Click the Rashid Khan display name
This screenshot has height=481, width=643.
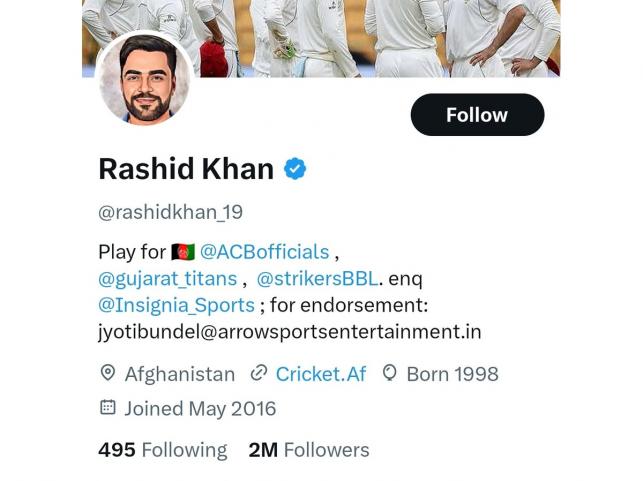point(186,169)
